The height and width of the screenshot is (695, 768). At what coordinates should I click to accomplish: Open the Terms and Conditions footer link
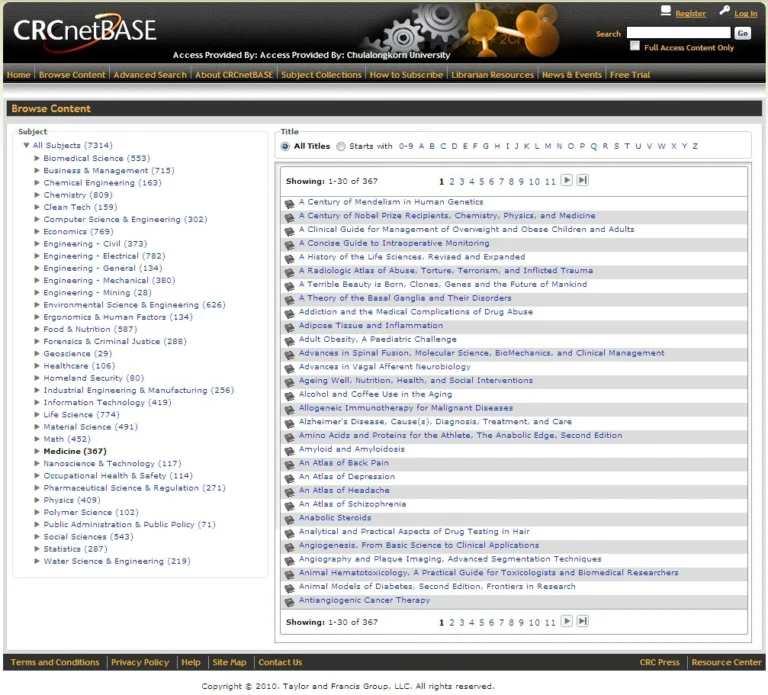click(55, 662)
